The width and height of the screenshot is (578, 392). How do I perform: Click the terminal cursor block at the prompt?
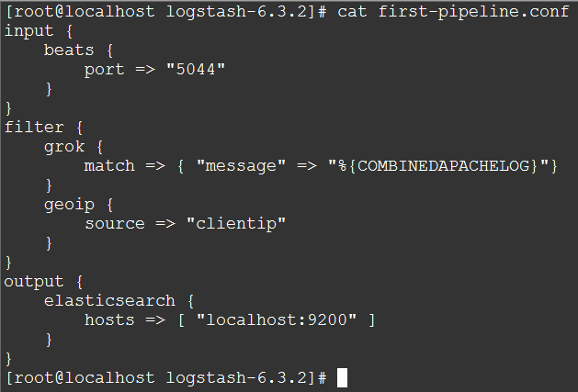(343, 377)
